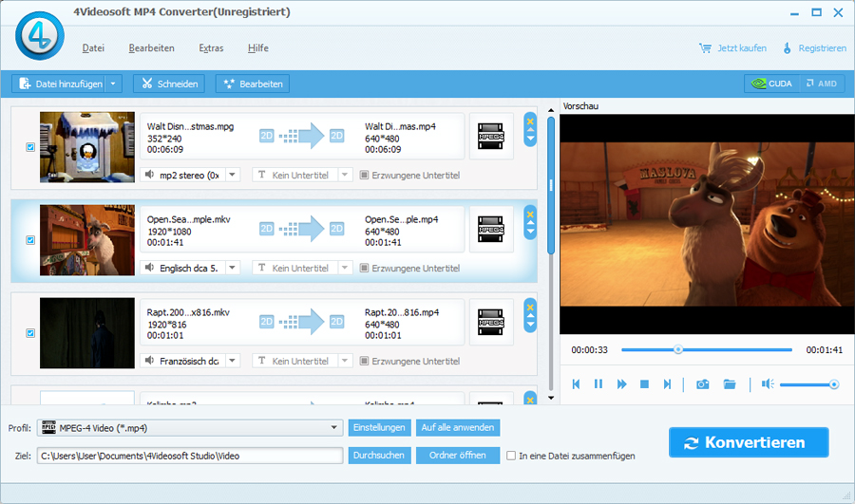Uncheck the Rapt video file checkbox

[30, 333]
